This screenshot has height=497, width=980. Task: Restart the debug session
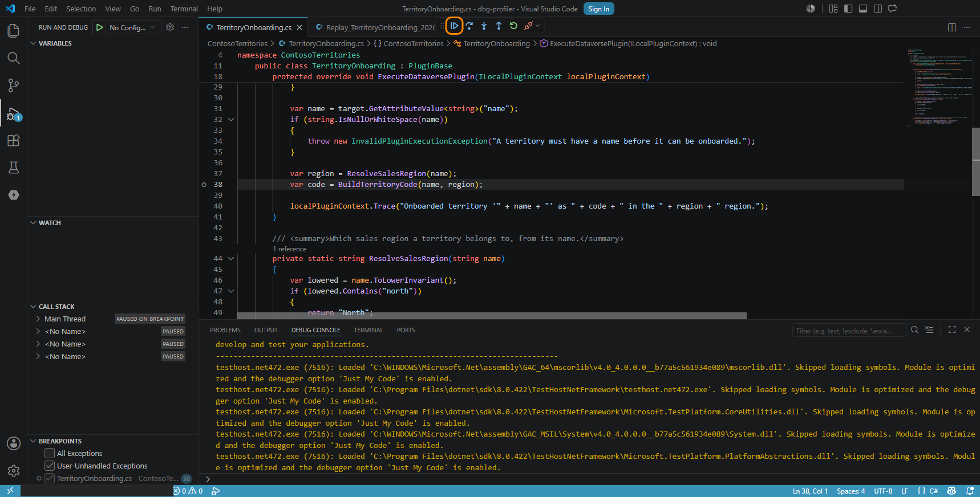point(513,26)
